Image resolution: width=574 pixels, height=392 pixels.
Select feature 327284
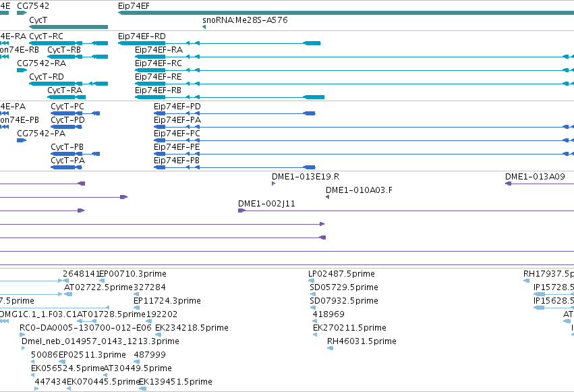(x=136, y=294)
